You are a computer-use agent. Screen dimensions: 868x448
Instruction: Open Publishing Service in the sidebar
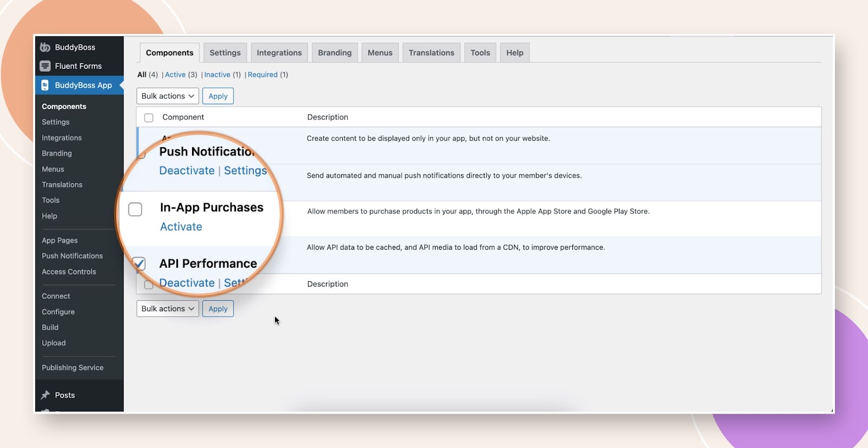73,368
